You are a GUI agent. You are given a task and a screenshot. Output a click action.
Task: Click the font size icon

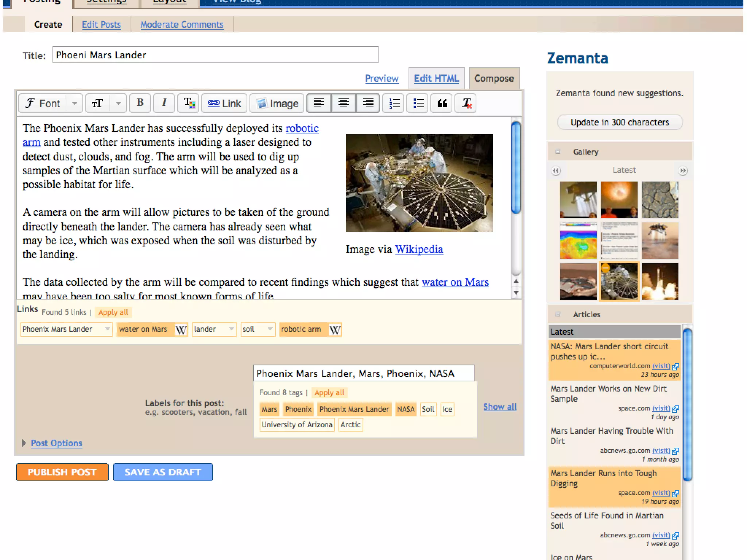coord(97,103)
